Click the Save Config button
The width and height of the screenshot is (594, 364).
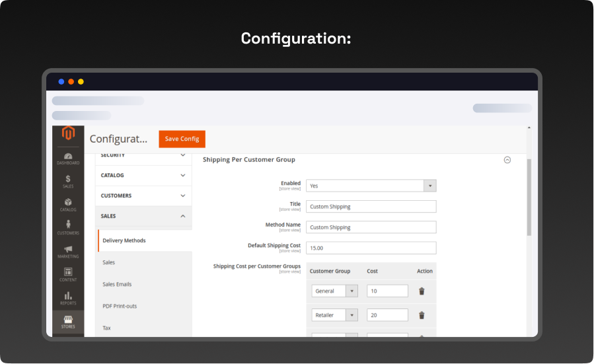[x=182, y=139]
